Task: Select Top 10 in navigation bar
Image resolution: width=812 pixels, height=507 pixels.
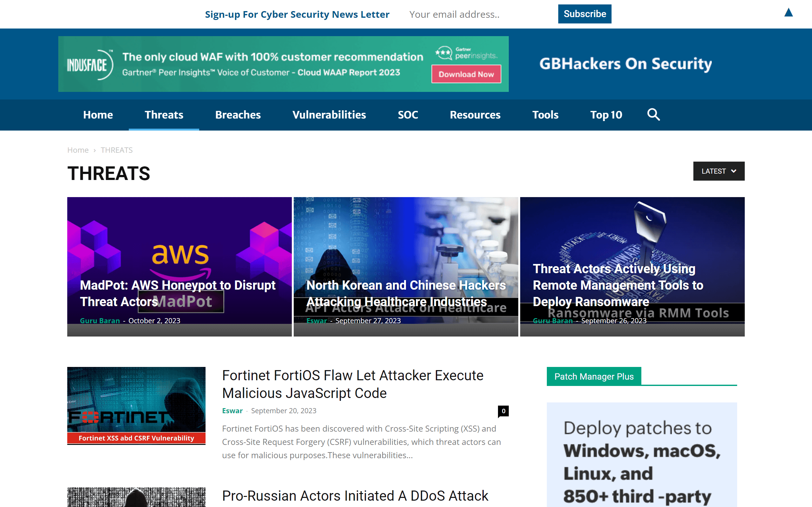Action: [x=606, y=115]
